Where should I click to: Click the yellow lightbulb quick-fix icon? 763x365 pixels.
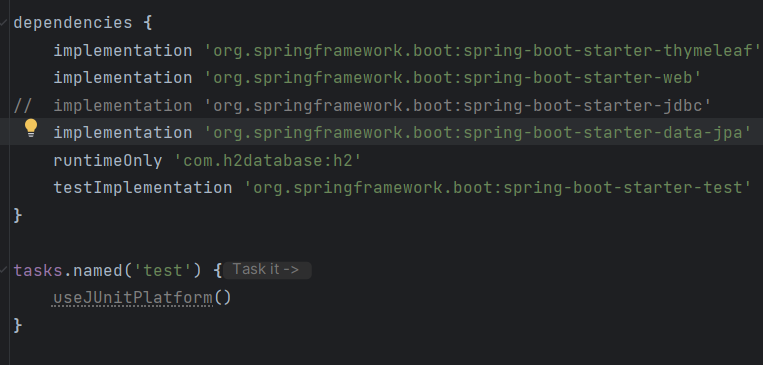pyautogui.click(x=31, y=128)
